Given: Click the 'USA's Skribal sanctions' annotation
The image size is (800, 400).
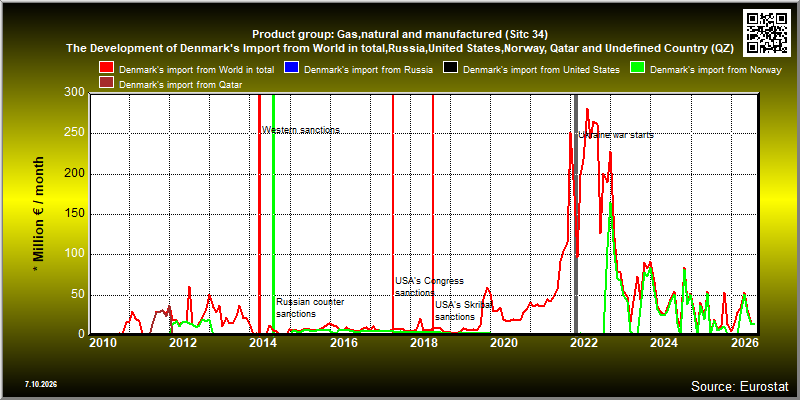Looking at the screenshot, I should 463,311.
